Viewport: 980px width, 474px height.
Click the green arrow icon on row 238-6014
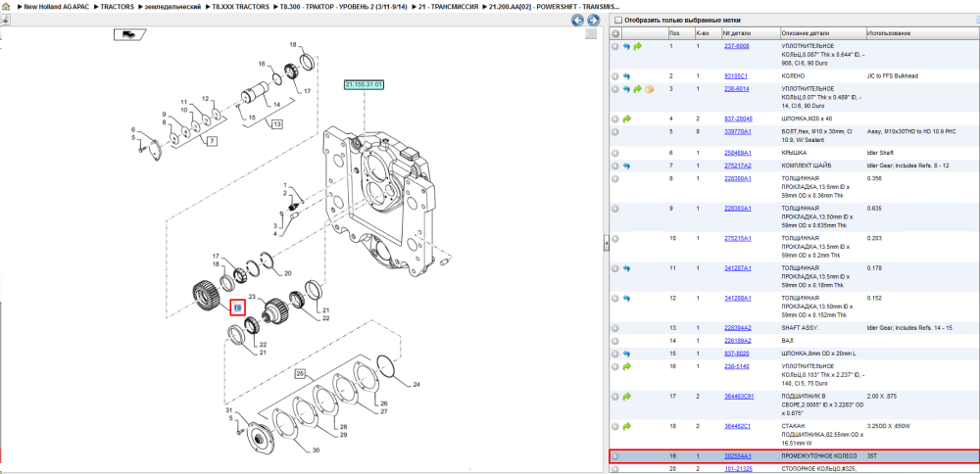pos(638,89)
